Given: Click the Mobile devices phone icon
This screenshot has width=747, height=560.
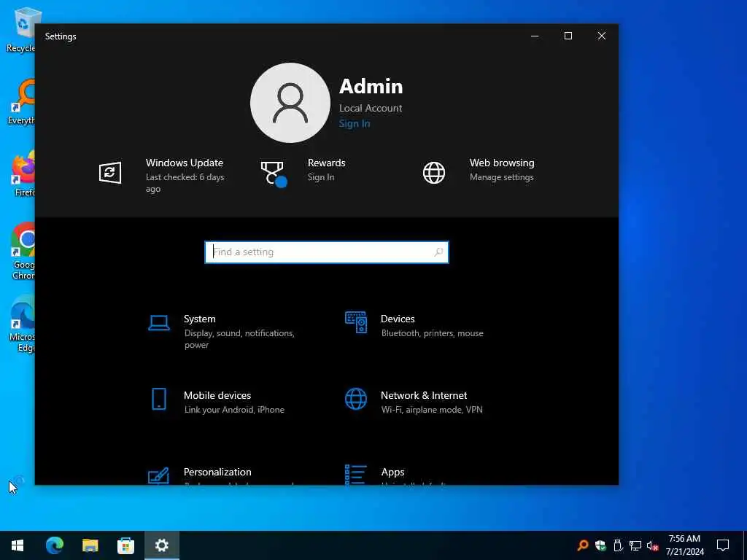Looking at the screenshot, I should coord(159,399).
